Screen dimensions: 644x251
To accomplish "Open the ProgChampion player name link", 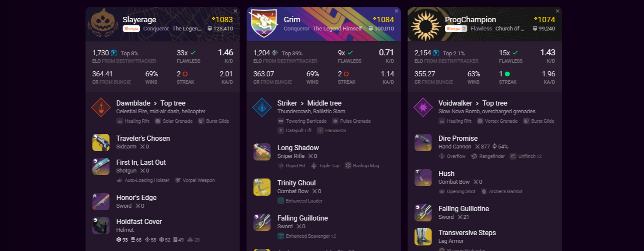I will 470,20.
